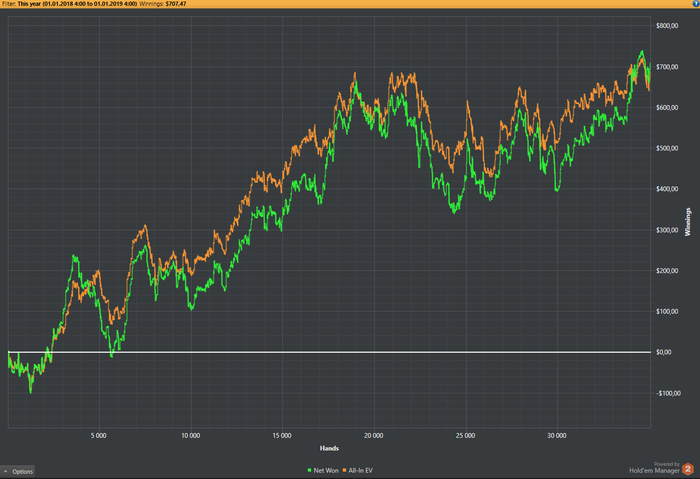Click the $0,00 axis label
Image resolution: width=700 pixels, height=479 pixels.
[663, 352]
